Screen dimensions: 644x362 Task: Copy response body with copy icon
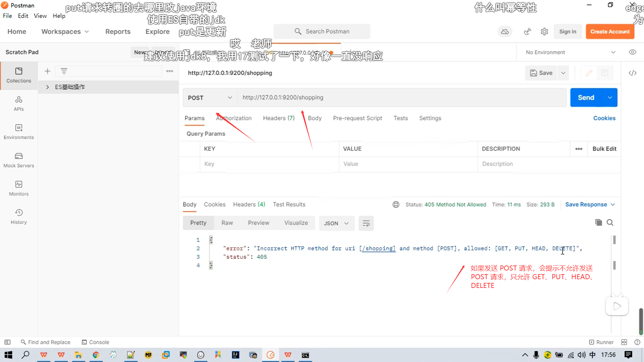[x=598, y=223]
